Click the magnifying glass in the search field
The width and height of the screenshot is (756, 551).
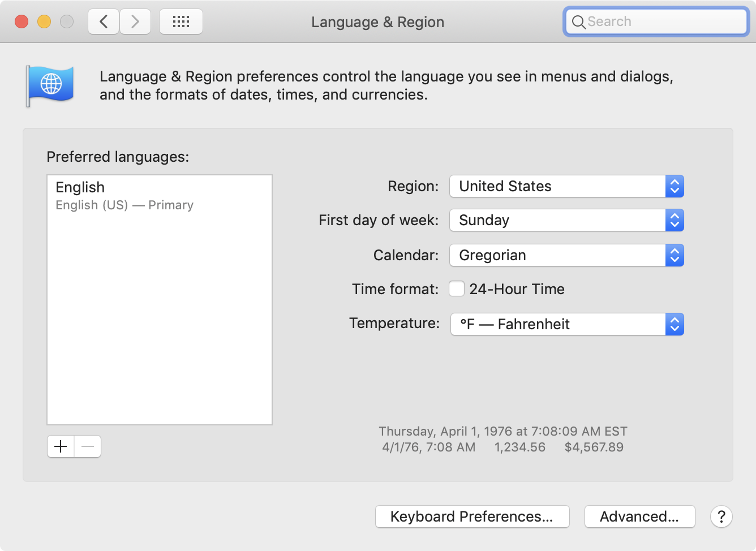click(x=578, y=22)
